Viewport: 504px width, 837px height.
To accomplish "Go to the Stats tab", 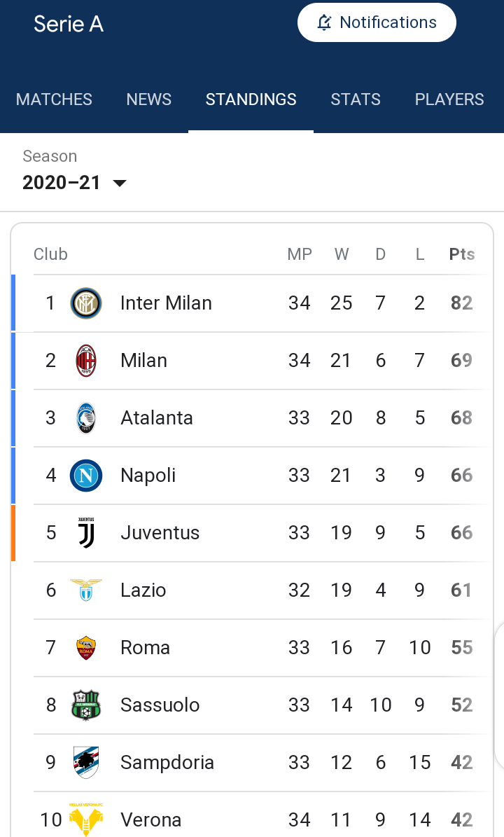I will click(x=356, y=99).
